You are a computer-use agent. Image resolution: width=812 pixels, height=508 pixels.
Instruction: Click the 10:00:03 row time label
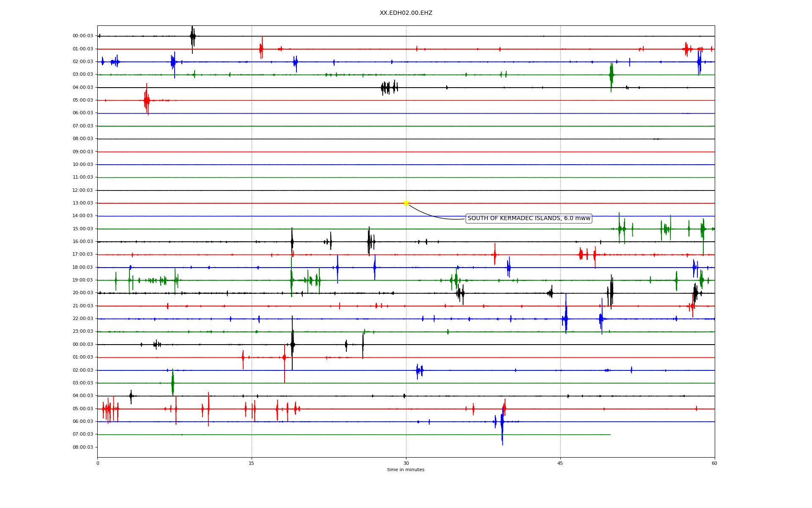point(83,165)
